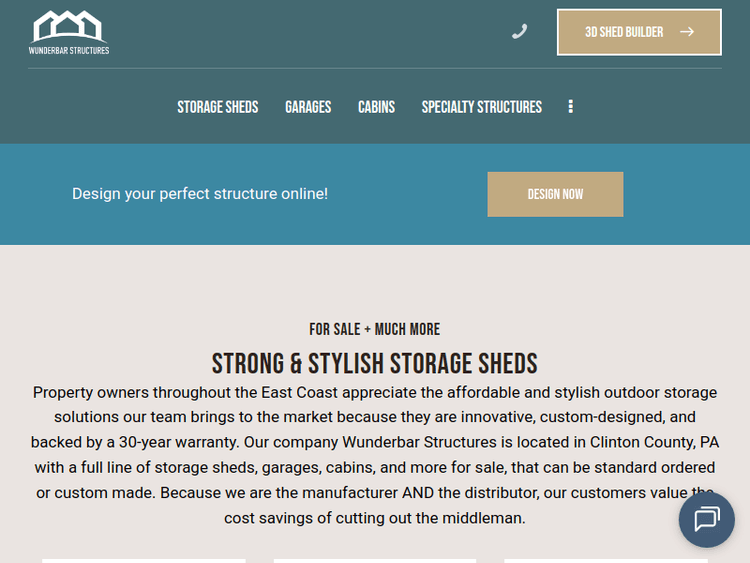Click the 'For Sale + Much More' subheading
This screenshot has height=563, width=750.
(x=375, y=329)
